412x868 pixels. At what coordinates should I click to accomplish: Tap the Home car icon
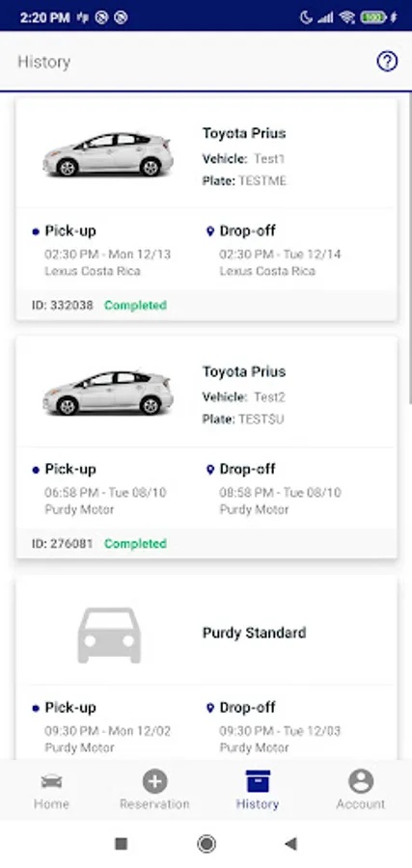[51, 781]
